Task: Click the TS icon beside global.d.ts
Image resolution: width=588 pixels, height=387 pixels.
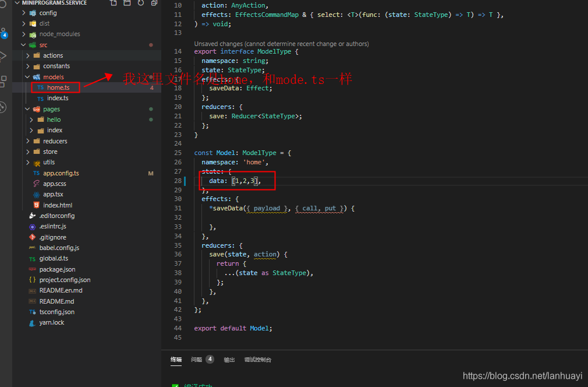Action: pyautogui.click(x=32, y=259)
